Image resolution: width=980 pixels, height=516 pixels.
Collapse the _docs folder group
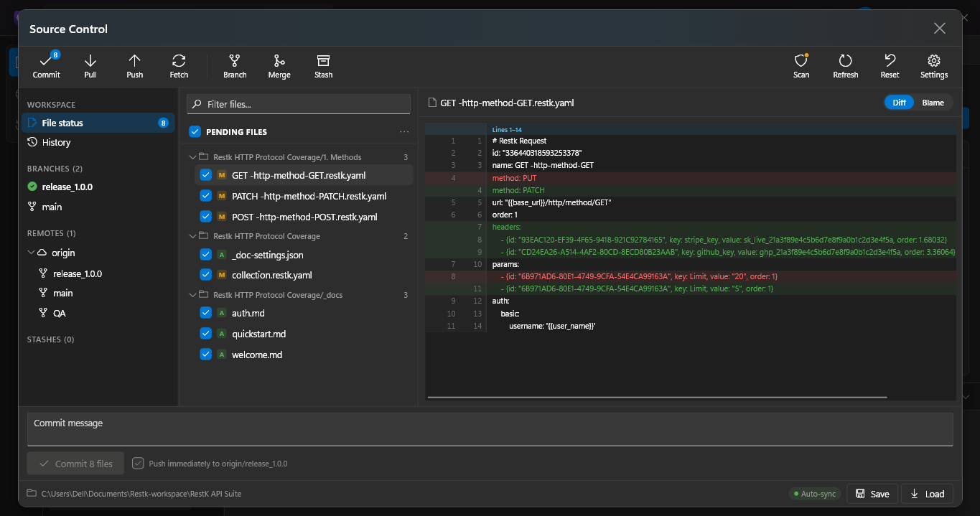[192, 295]
